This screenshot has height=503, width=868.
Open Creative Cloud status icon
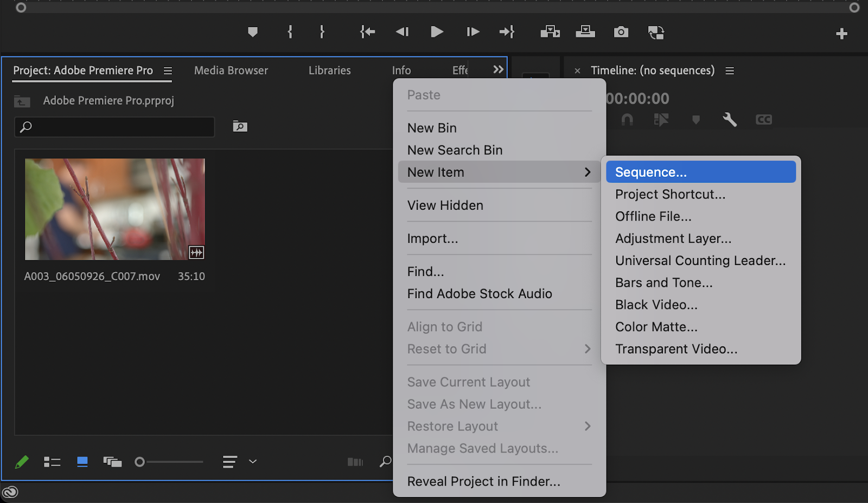click(x=10, y=492)
